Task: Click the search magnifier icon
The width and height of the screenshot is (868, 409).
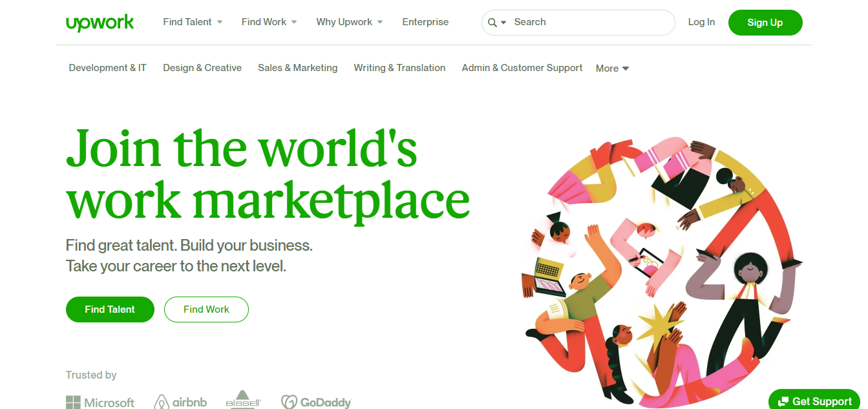Action: pos(492,23)
